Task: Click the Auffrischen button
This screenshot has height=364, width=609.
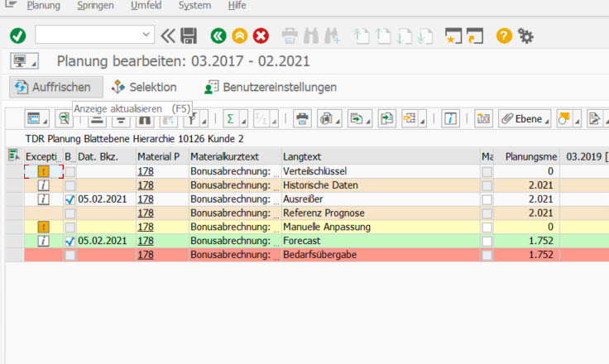Action: coord(55,87)
